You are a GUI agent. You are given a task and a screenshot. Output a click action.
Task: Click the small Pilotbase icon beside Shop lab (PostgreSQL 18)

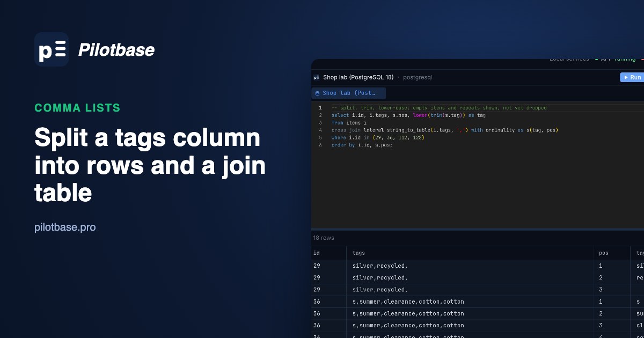point(317,77)
